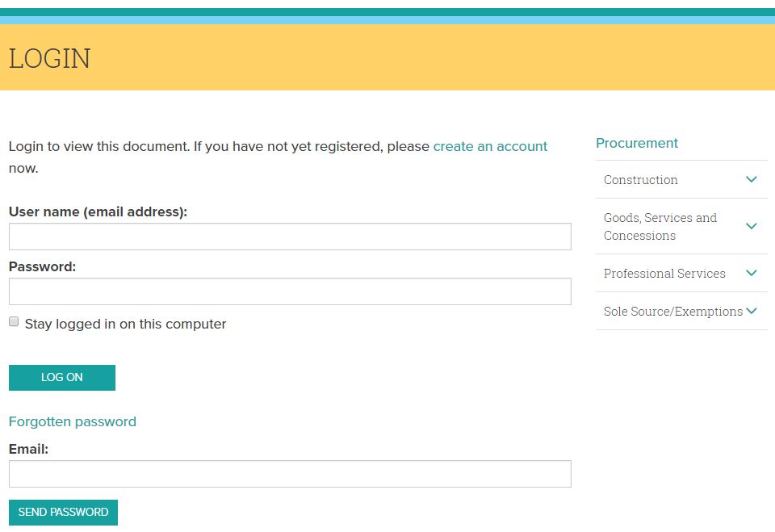Click the Password input field
Viewport: 775px width, 532px height.
(x=289, y=291)
